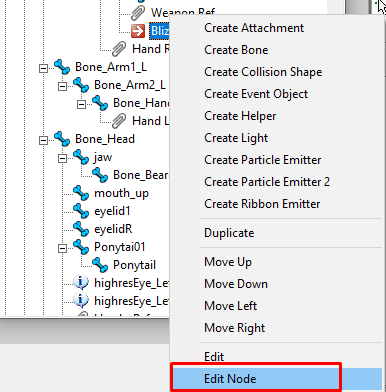This screenshot has height=392, width=386.
Task: Click the Hand L attachment paperclip icon
Action: pos(119,121)
